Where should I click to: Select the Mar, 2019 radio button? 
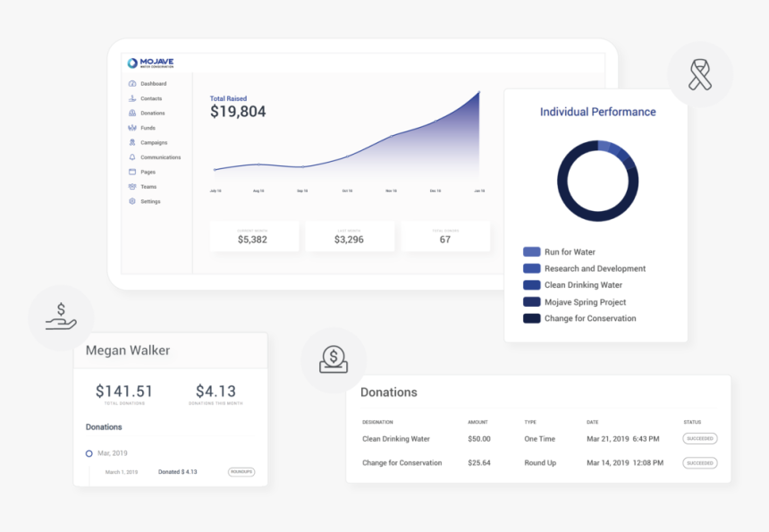(x=89, y=453)
